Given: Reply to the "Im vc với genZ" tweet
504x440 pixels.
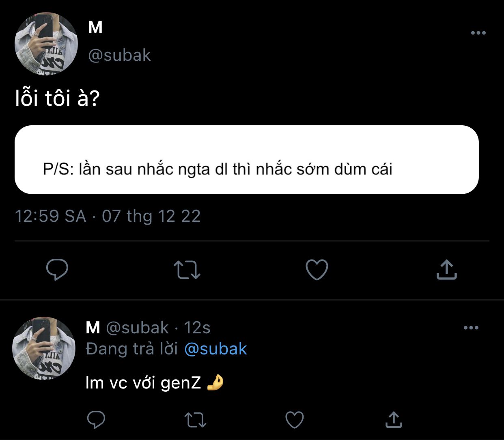Looking at the screenshot, I should tap(96, 420).
